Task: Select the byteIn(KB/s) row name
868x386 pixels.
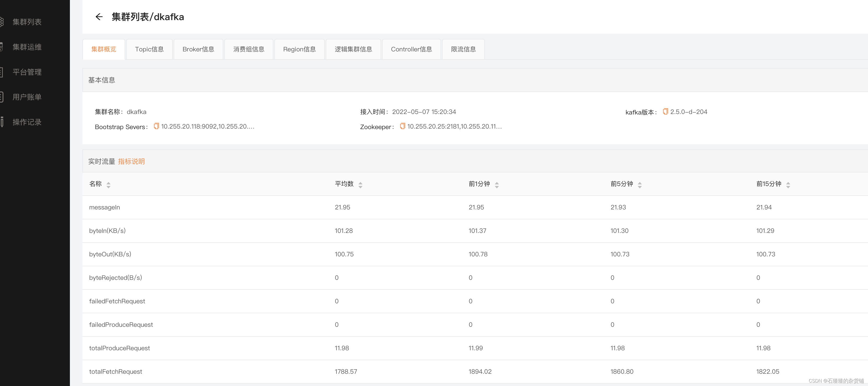Action: [x=107, y=231]
